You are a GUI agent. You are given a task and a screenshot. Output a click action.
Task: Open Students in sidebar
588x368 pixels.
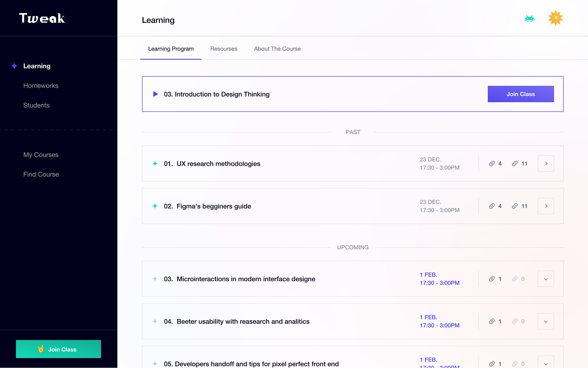pos(36,105)
